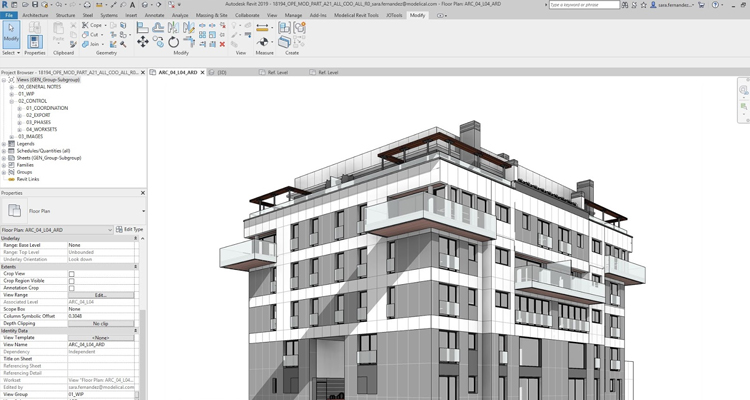Viewport: 750px width, 400px height.
Task: Select the Aligned Dimension measure tool
Action: pos(262,28)
